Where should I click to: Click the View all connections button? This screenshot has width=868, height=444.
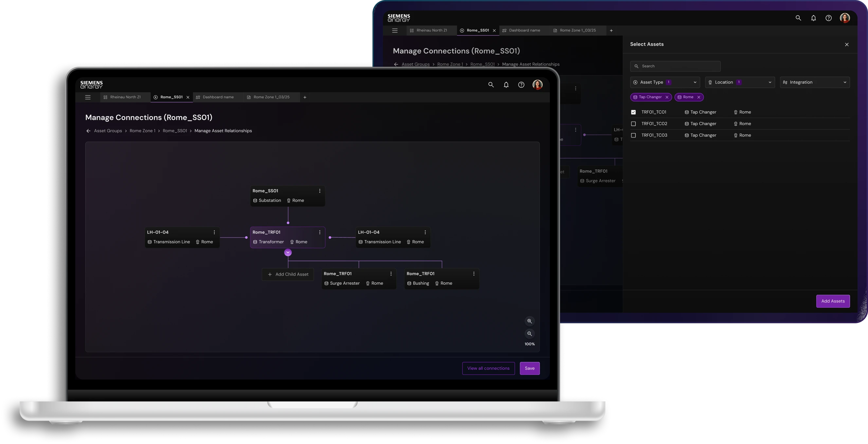point(488,368)
